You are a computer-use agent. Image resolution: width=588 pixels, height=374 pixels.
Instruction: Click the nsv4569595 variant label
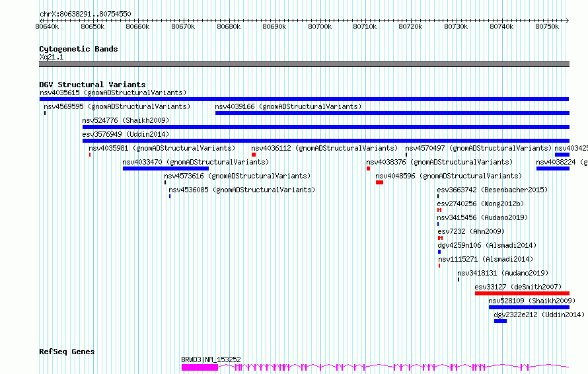click(117, 106)
